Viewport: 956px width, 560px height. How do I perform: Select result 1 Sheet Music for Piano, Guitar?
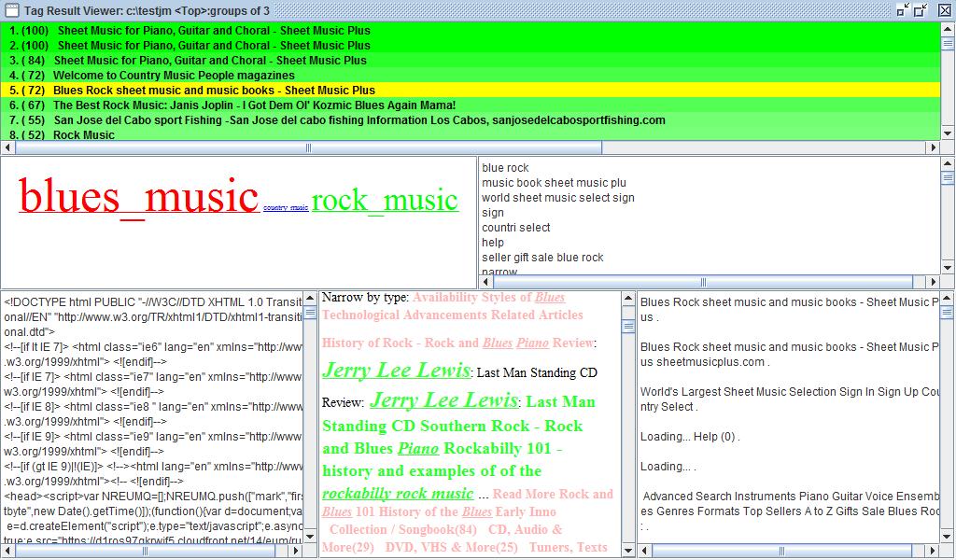(471, 31)
